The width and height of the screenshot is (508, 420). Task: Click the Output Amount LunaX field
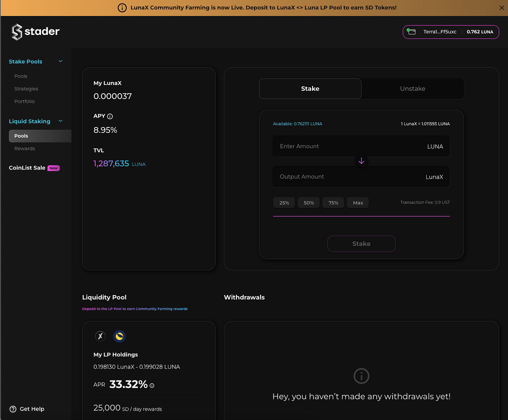coord(361,177)
